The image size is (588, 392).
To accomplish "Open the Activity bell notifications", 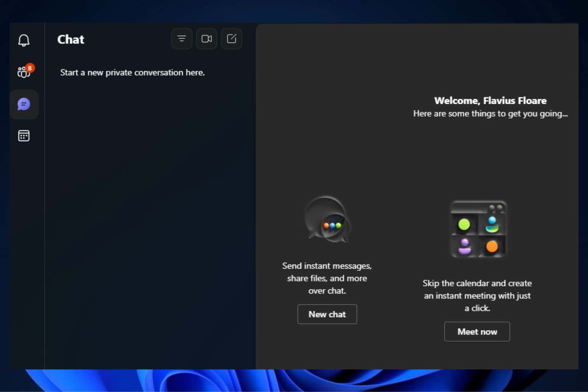I will tap(24, 40).
